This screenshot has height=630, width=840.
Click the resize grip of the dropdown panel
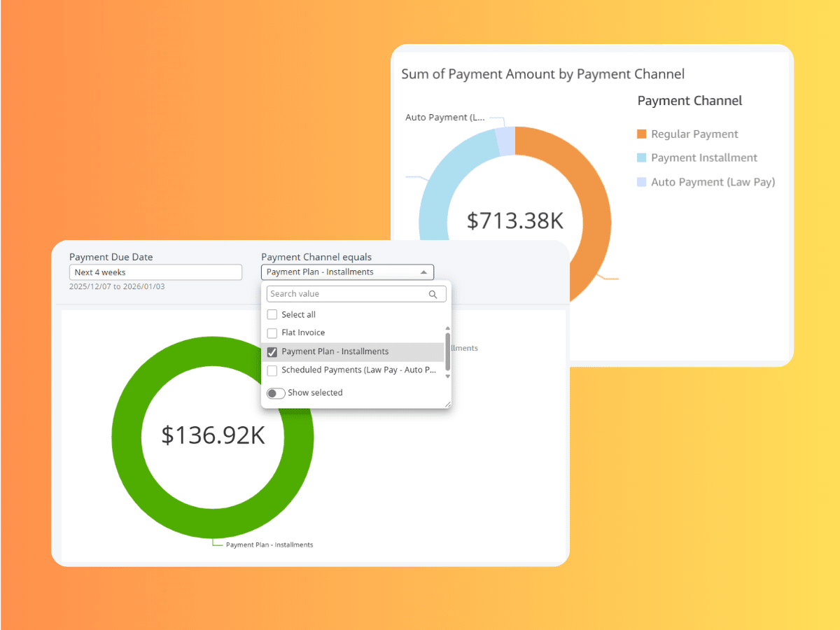click(447, 404)
